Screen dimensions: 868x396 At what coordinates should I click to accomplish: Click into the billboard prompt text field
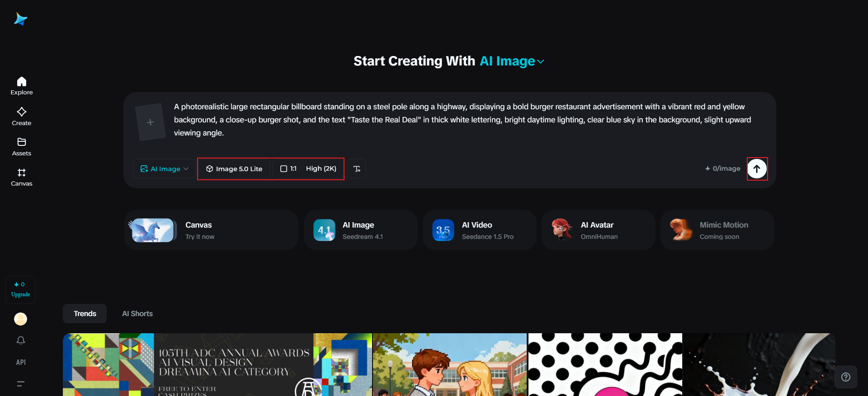point(463,120)
